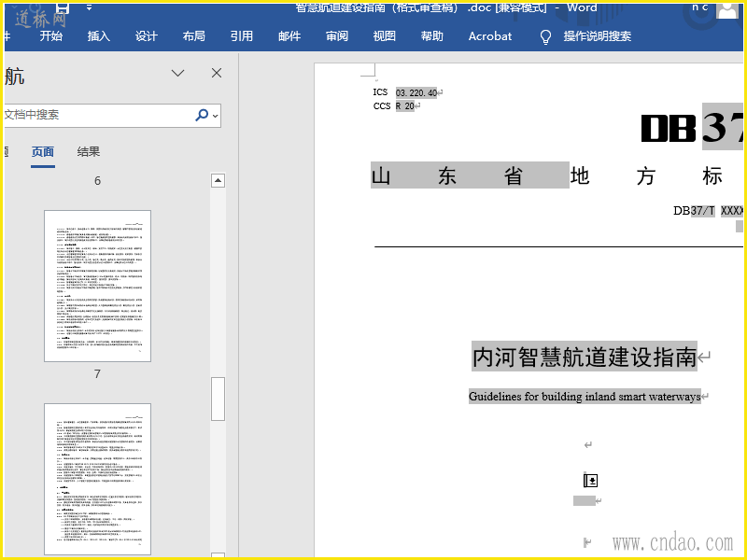This screenshot has height=560, width=747.
Task: Close the navigation pane
Action: [x=217, y=73]
